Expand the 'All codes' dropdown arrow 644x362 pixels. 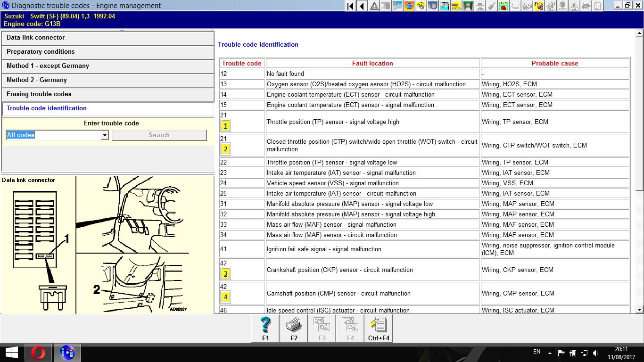point(105,135)
